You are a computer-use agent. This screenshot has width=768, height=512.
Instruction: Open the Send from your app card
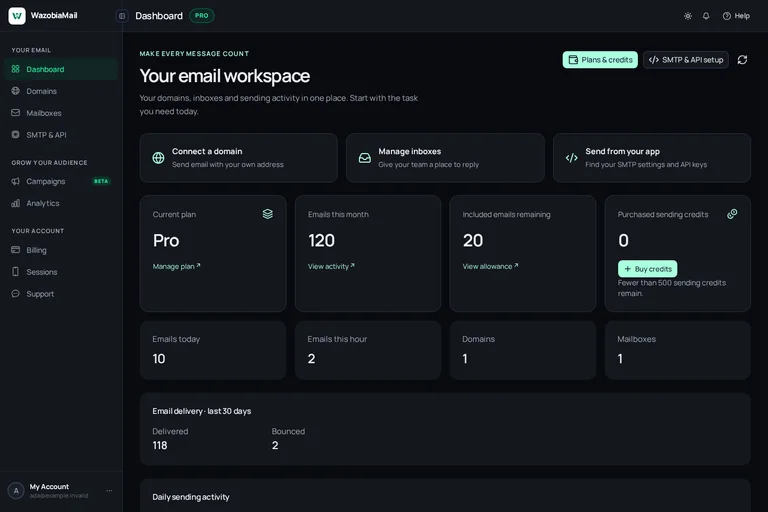point(652,158)
